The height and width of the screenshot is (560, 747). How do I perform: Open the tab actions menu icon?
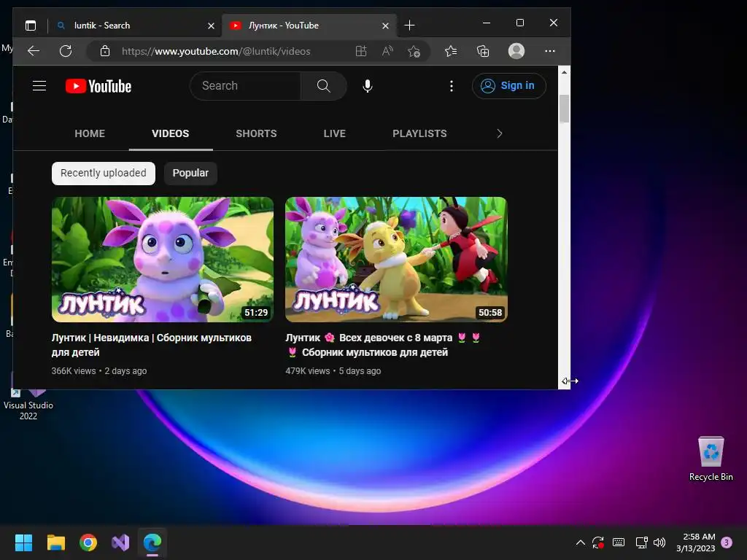click(31, 26)
